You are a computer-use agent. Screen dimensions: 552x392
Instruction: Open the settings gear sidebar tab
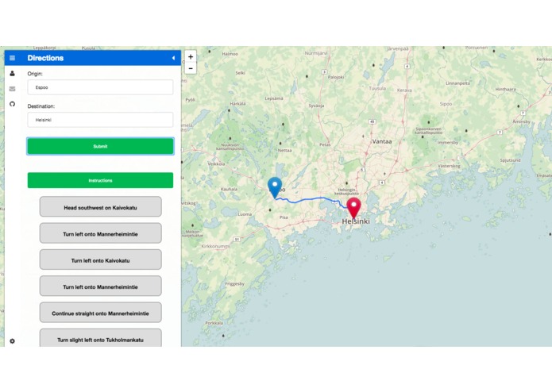13,341
